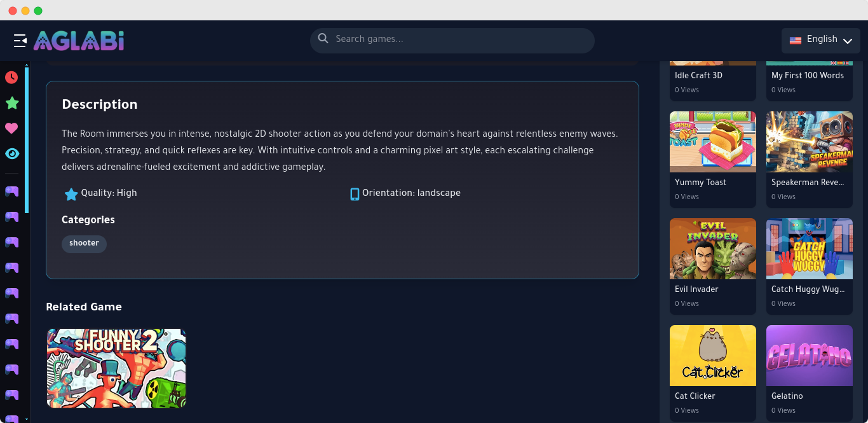Click the US flag in language selector
The width and height of the screenshot is (868, 423).
(x=795, y=40)
